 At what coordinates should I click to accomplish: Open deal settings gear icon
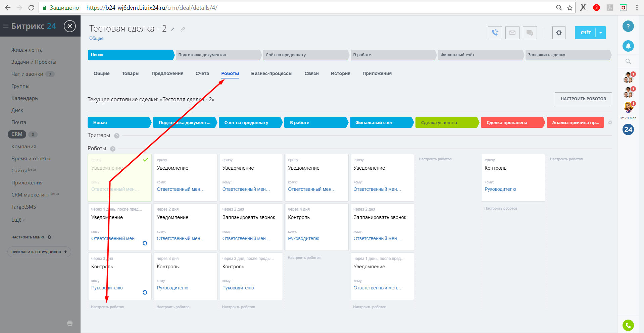click(x=559, y=33)
